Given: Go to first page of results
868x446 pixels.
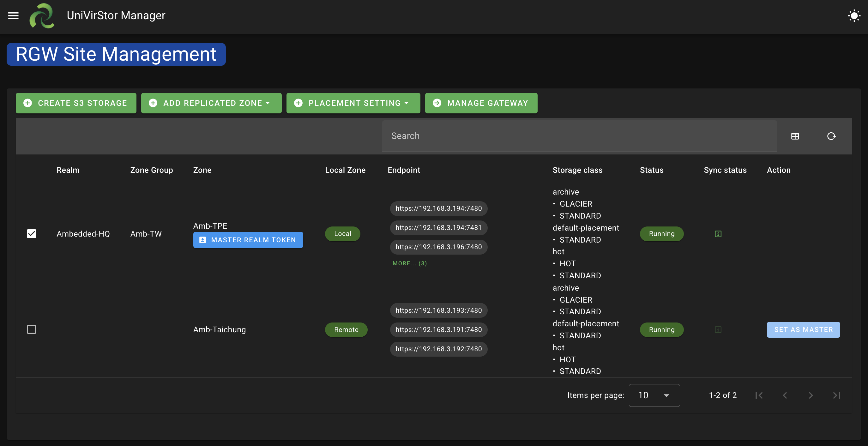Looking at the screenshot, I should pyautogui.click(x=759, y=395).
